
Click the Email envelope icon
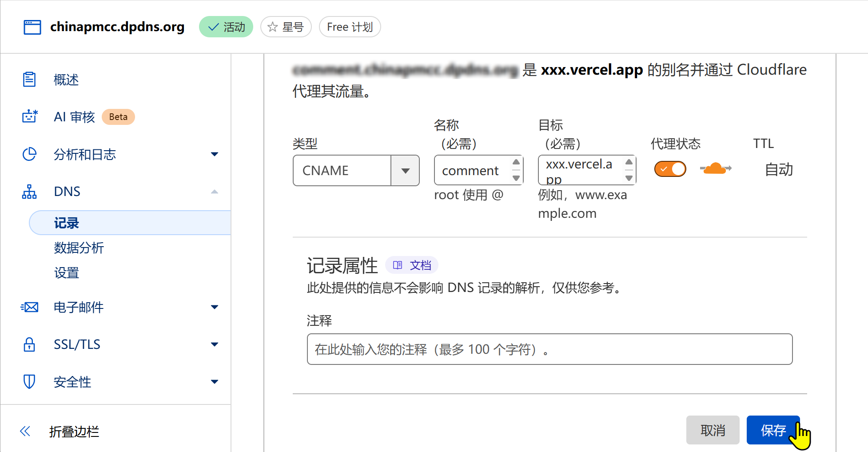click(29, 307)
